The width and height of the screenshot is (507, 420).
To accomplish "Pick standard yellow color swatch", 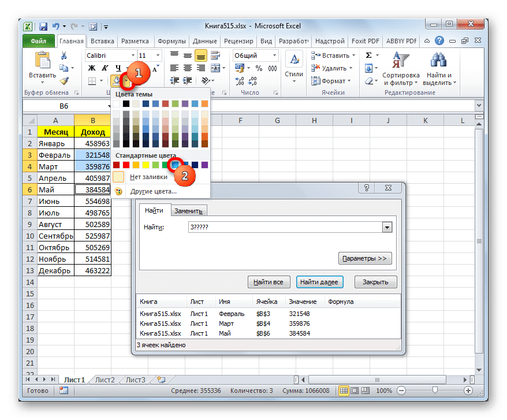I will coord(146,165).
